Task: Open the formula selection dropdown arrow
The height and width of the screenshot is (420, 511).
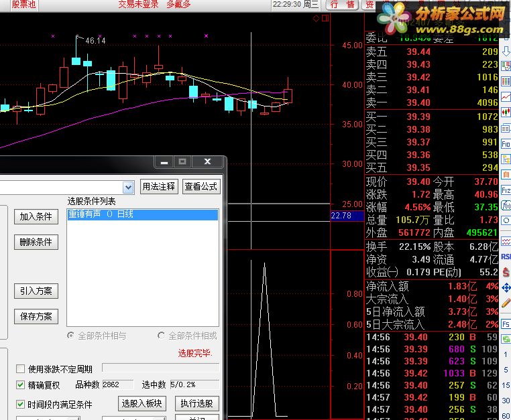Action: pos(128,188)
